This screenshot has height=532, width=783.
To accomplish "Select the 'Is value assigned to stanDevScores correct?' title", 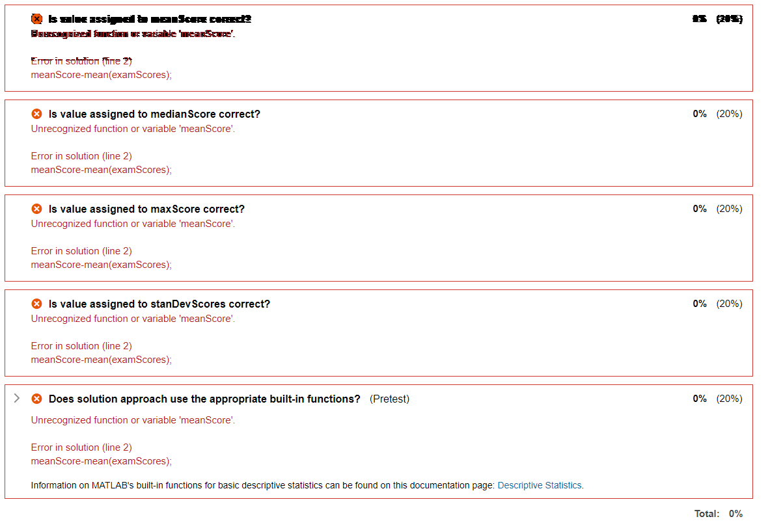I will 159,304.
